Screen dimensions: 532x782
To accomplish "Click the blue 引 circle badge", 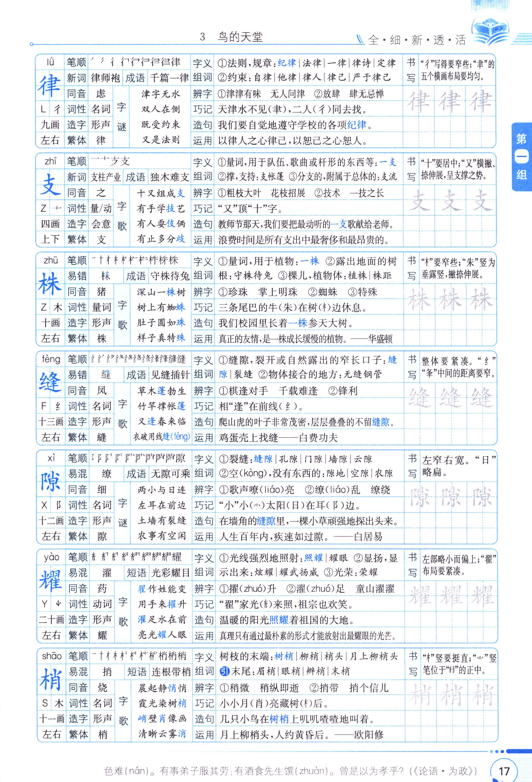I will pyautogui.click(x=224, y=671).
